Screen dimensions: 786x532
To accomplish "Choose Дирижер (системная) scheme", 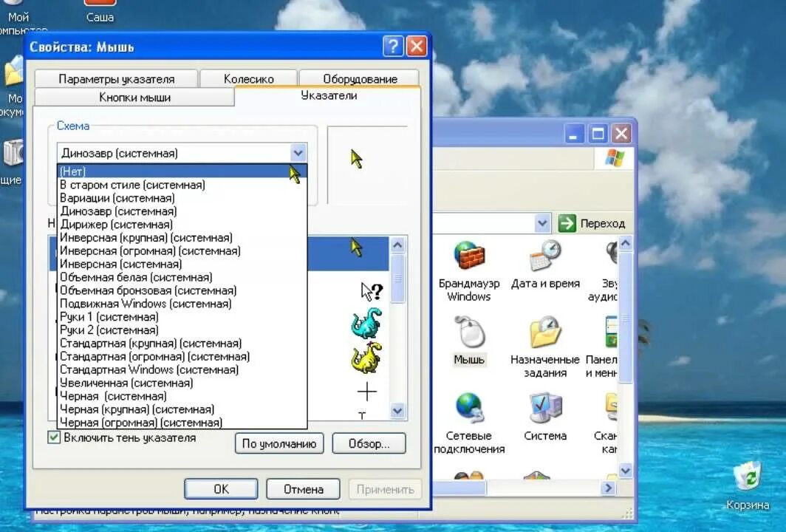I will [x=182, y=224].
